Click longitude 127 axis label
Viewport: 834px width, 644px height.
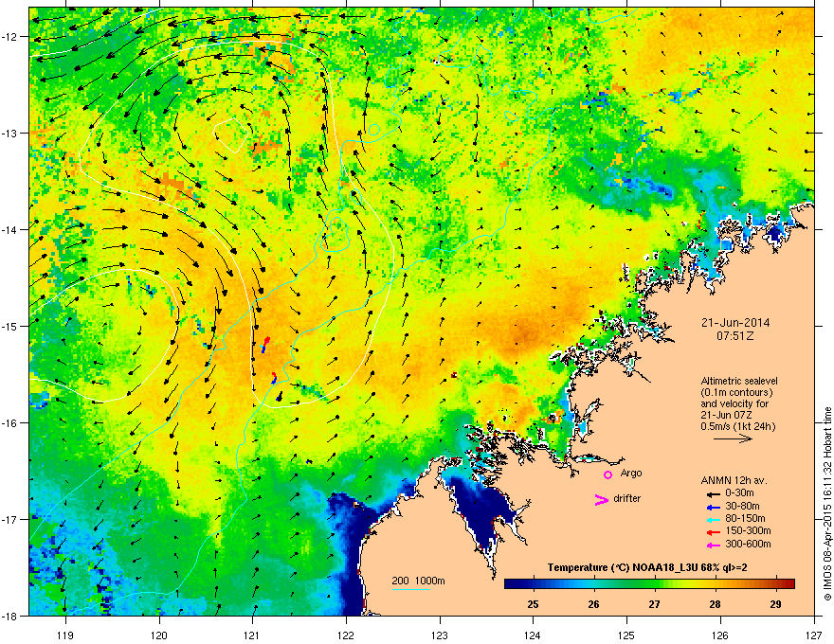(814, 635)
